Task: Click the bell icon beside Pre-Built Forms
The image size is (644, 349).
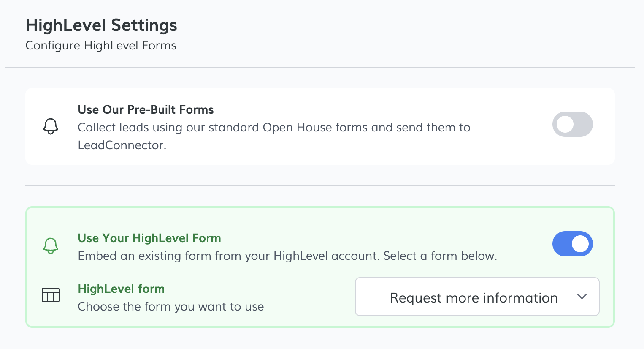Action: point(51,126)
